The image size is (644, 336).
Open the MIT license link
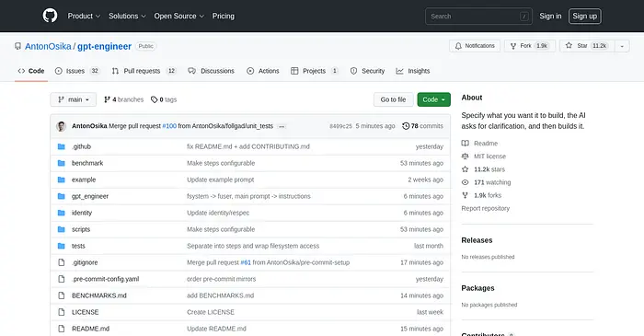tap(484, 156)
